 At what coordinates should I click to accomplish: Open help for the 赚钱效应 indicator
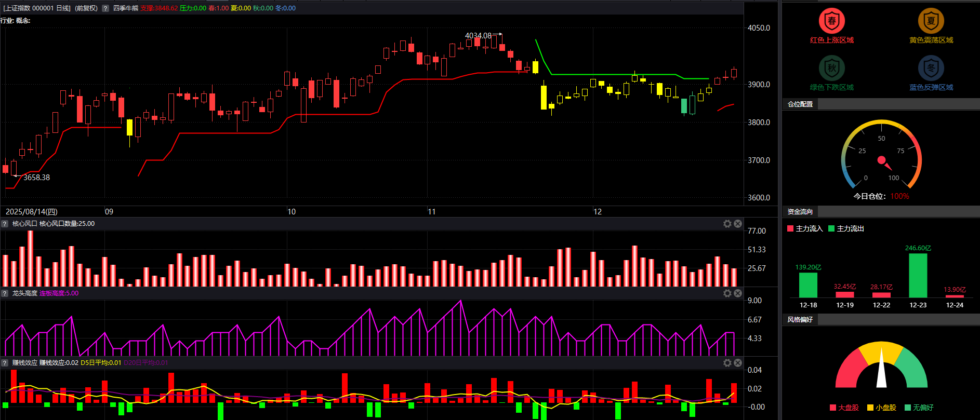(5, 363)
